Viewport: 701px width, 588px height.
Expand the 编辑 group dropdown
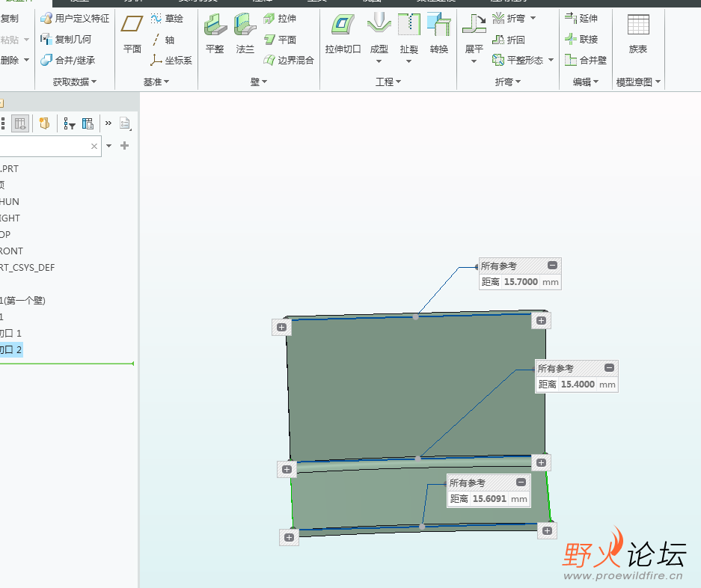pyautogui.click(x=586, y=82)
